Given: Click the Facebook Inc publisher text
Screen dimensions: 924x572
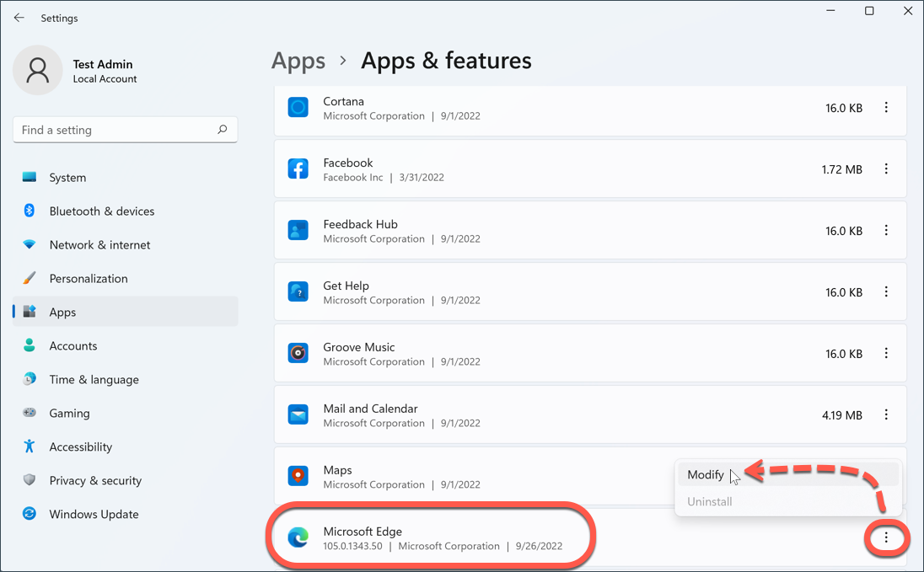Looking at the screenshot, I should (x=353, y=177).
